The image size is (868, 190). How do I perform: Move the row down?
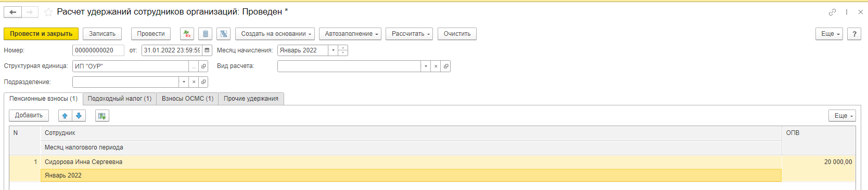coord(79,116)
